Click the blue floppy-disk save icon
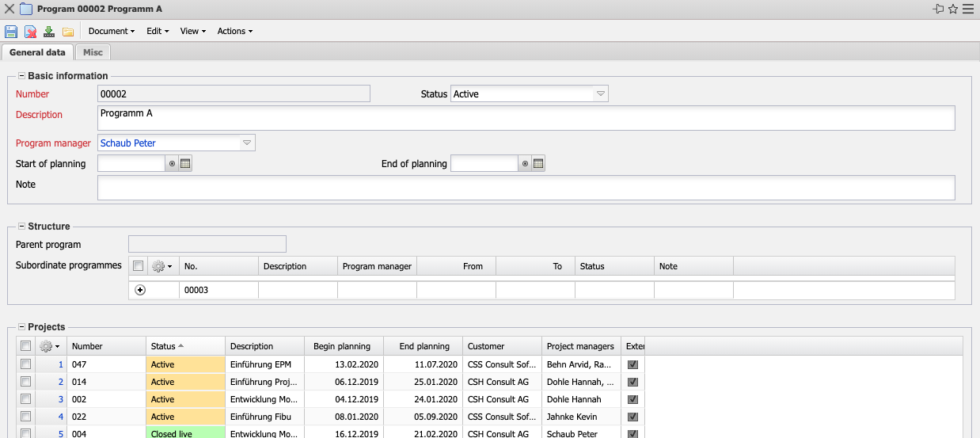The image size is (980, 438). point(11,32)
